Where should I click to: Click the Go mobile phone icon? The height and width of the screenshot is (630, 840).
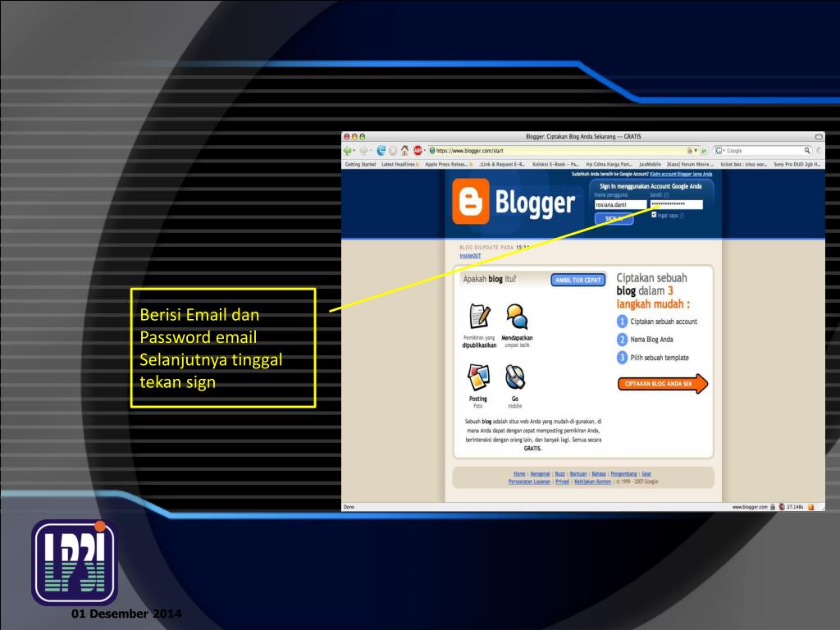(x=515, y=377)
